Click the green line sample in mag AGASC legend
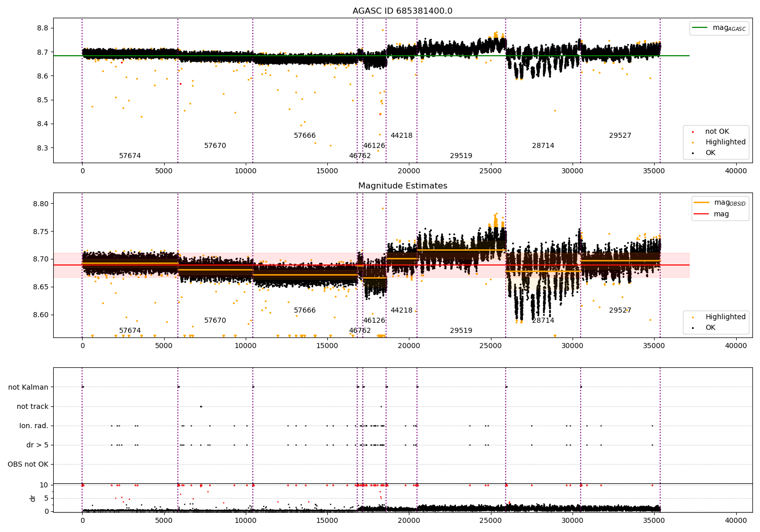This screenshot has height=532, width=760. 700,28
